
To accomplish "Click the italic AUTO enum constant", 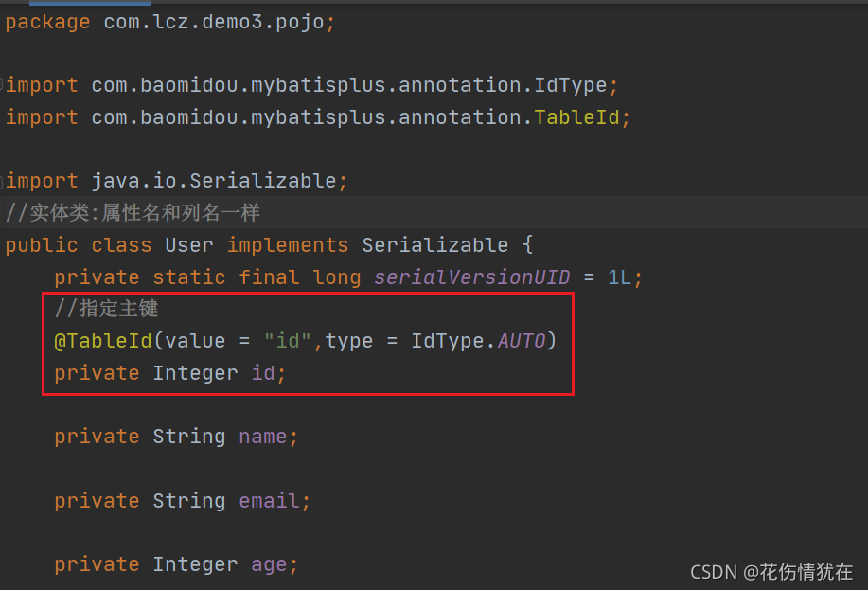I will 522,341.
